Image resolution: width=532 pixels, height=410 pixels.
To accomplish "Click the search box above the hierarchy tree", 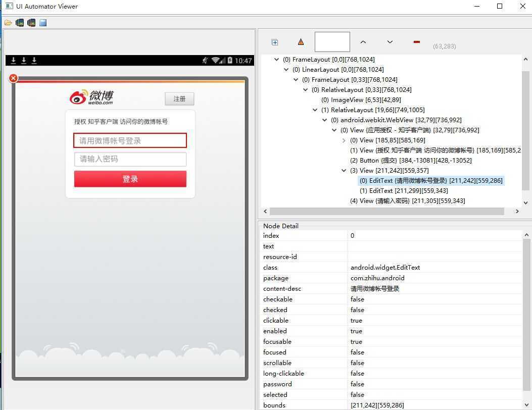I will tap(332, 42).
